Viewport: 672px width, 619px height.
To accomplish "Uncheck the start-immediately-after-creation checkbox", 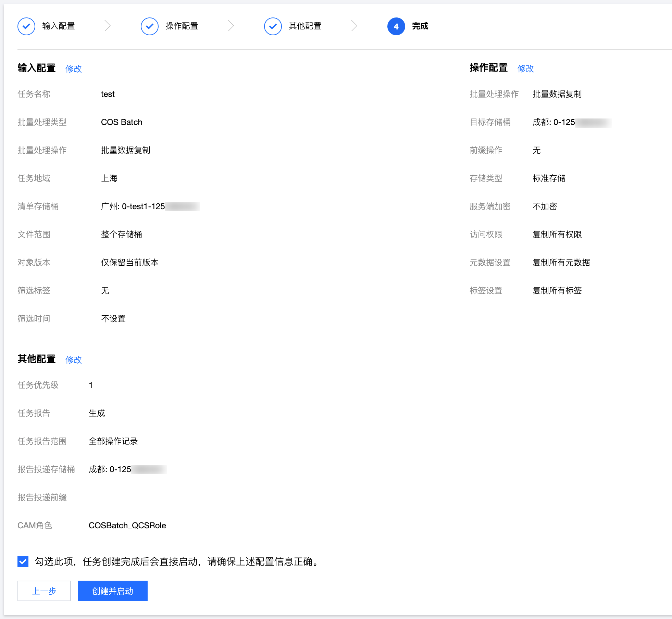I will 23,561.
